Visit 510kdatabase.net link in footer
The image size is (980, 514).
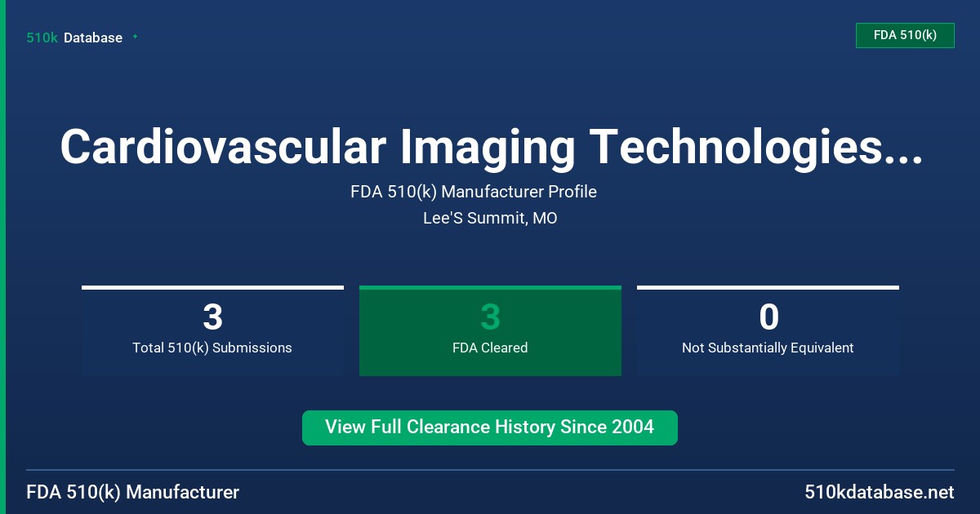[879, 492]
